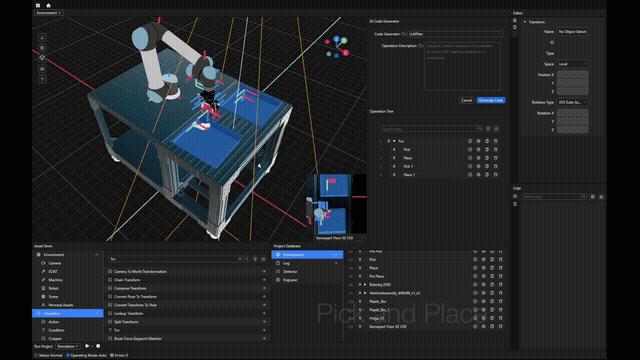Focus the Logs search box
This screenshot has width=640, height=360.
554,197
